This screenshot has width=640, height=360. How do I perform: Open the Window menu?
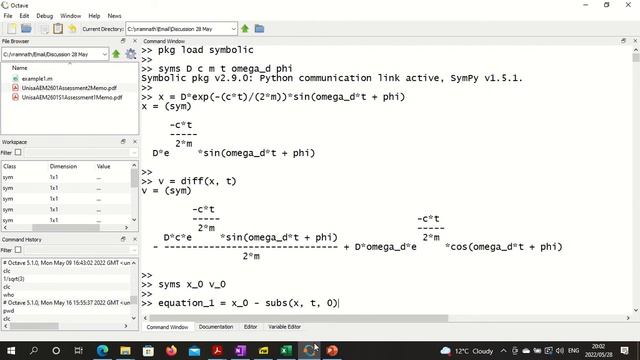click(71, 16)
